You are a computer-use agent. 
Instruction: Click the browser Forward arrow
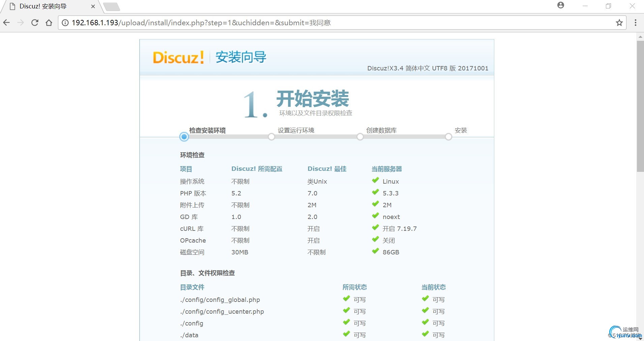point(21,23)
